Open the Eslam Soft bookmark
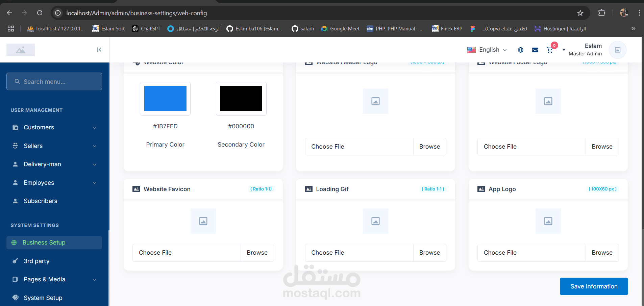The height and width of the screenshot is (306, 644). point(108,29)
